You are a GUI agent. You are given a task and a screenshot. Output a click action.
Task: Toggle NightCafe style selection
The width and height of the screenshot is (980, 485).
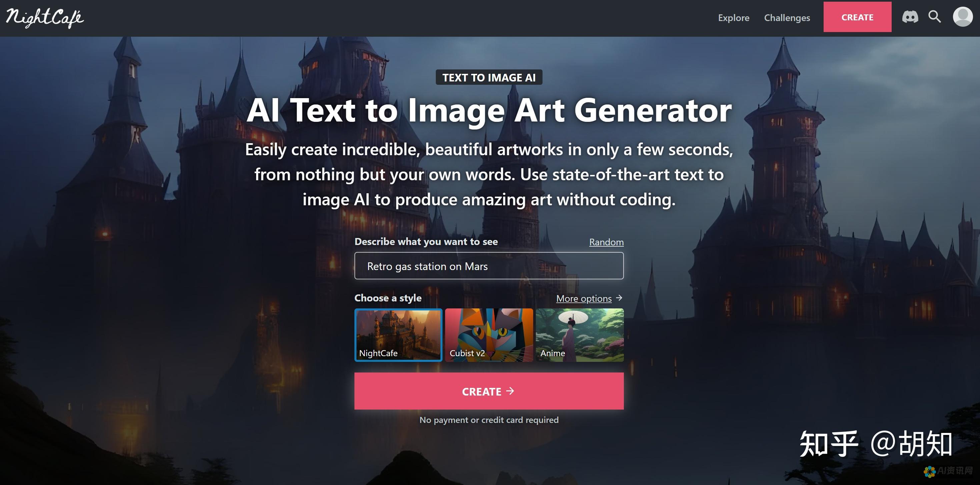(x=398, y=334)
